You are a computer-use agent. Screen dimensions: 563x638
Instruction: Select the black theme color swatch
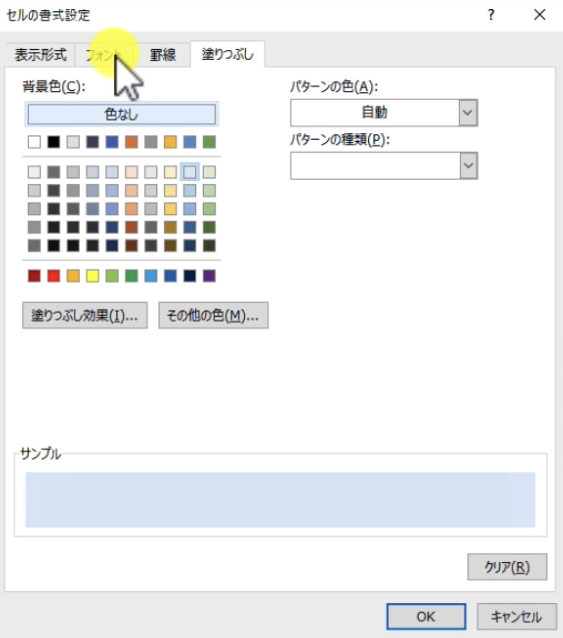54,142
